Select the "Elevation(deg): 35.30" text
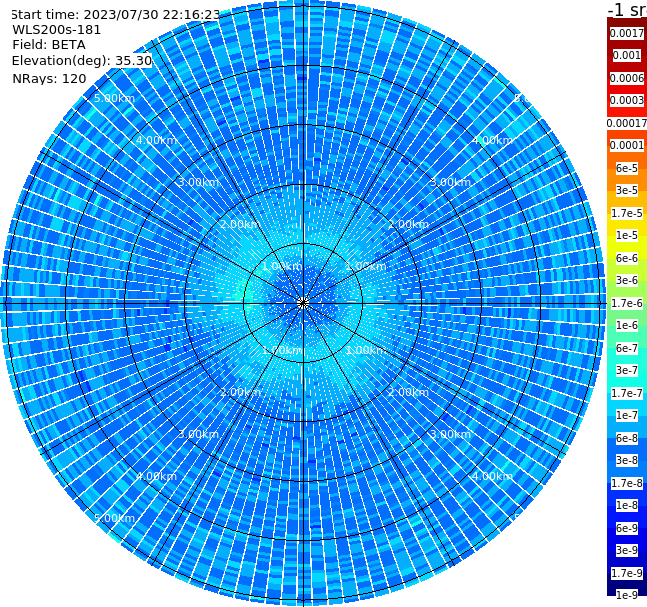The image size is (647, 607). pos(82,61)
